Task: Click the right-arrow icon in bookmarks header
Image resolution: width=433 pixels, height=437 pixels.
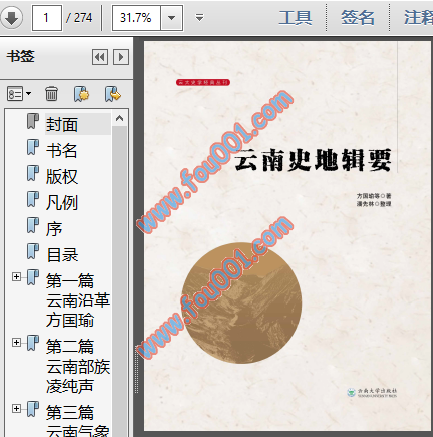Action: click(121, 57)
